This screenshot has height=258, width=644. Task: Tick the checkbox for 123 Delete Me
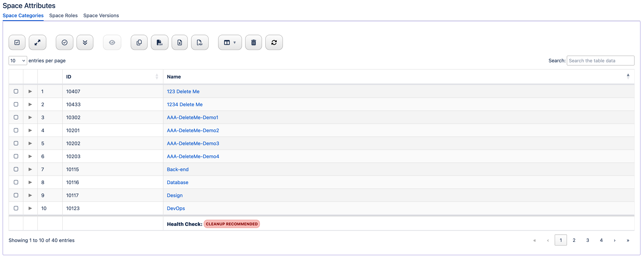click(16, 91)
